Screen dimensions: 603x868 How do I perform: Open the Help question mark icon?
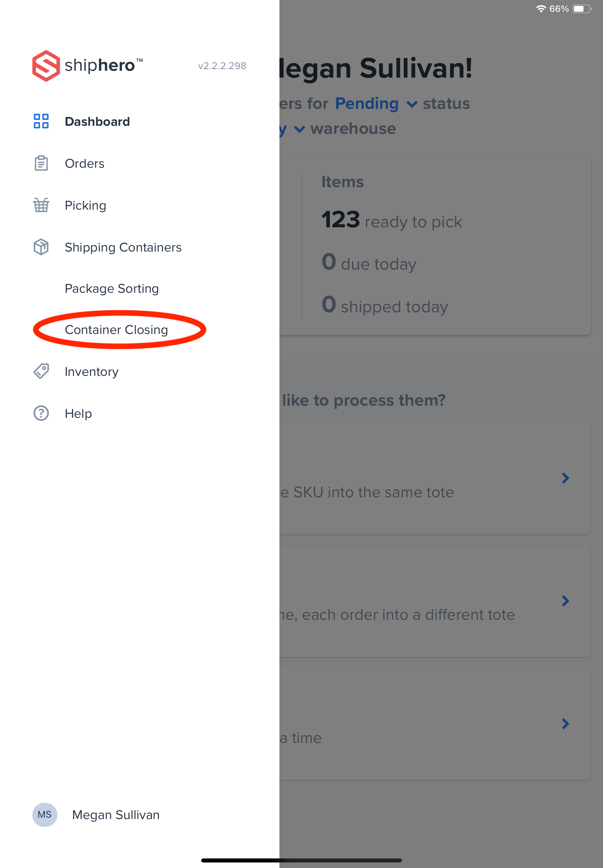point(41,413)
